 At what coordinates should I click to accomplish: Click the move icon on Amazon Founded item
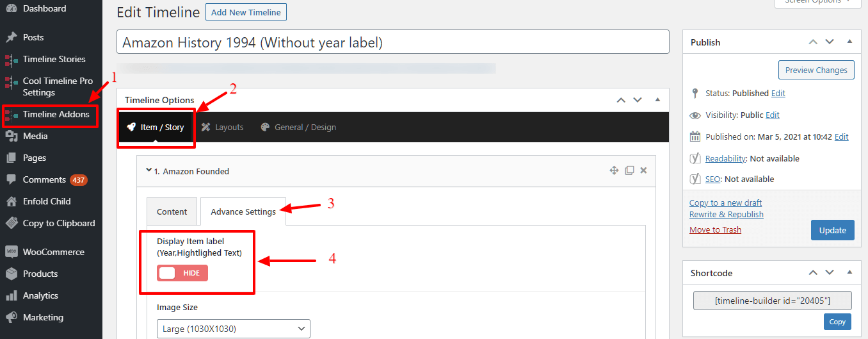point(614,170)
